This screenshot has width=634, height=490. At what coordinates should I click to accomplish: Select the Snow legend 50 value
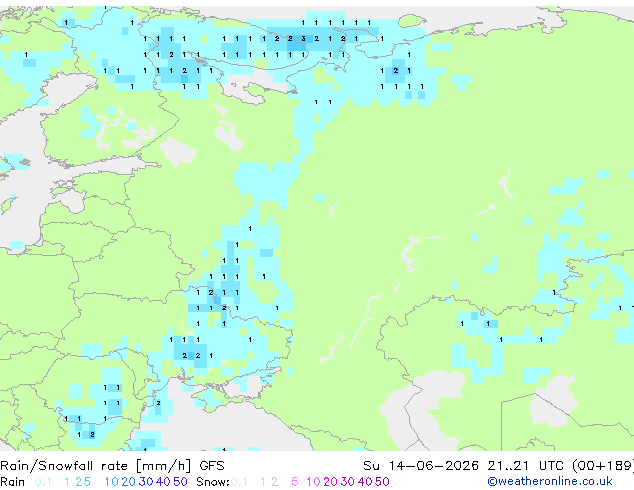pyautogui.click(x=383, y=482)
